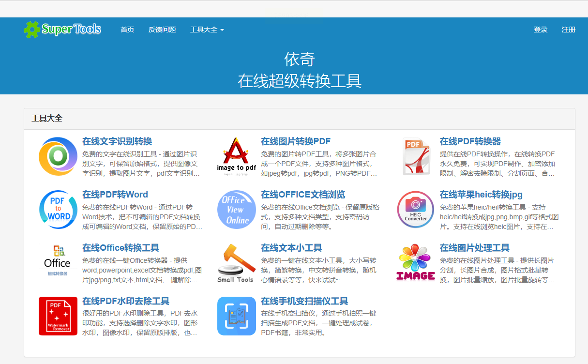Click the Super Tools gear logo
The width and height of the screenshot is (588, 364).
[x=31, y=30]
